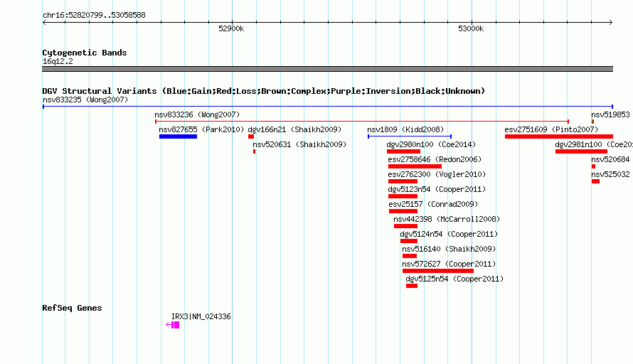This screenshot has height=364, width=633.
Task: Open the dgv2981n100 variant label
Action: 594,144
